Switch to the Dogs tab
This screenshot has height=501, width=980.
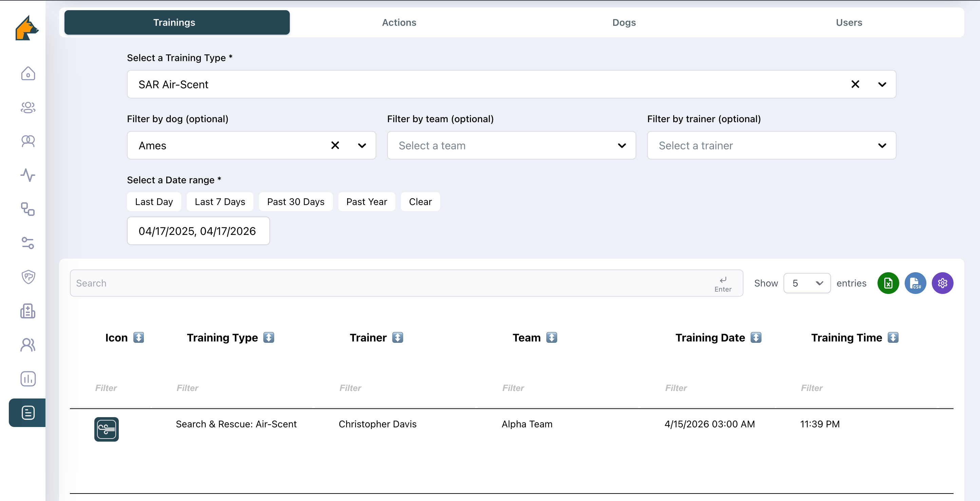tap(624, 22)
